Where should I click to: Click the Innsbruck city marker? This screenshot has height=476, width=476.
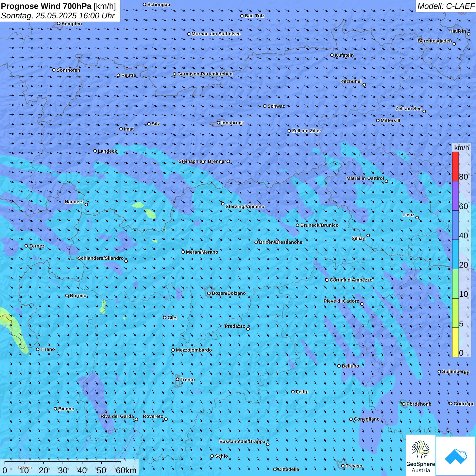[219, 123]
